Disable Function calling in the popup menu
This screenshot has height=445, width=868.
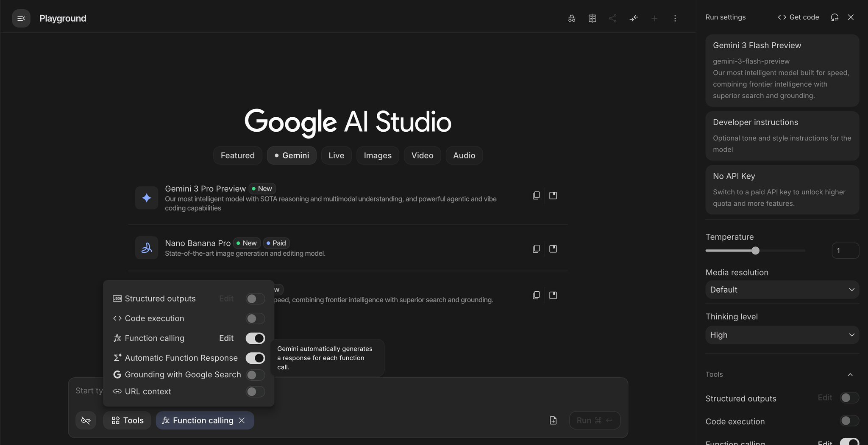click(255, 338)
